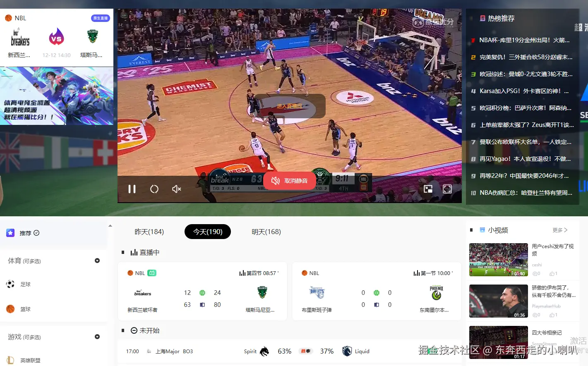Image resolution: width=588 pixels, height=366 pixels.
Task: Open 更多 link beside 小视频
Action: 559,230
